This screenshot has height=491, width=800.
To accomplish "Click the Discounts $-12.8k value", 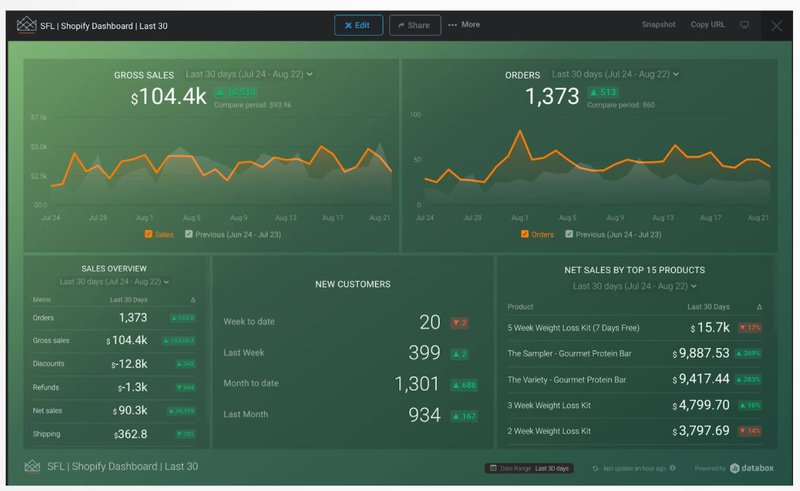I will 129,364.
